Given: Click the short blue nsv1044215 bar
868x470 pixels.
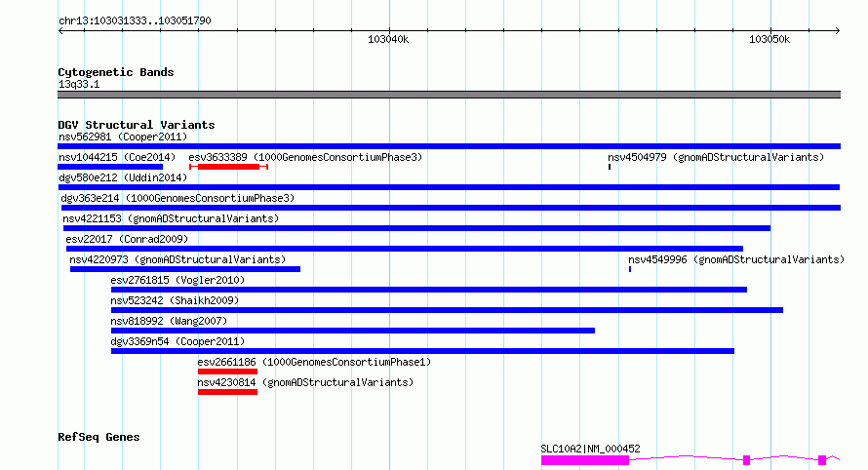Looking at the screenshot, I should click(110, 167).
